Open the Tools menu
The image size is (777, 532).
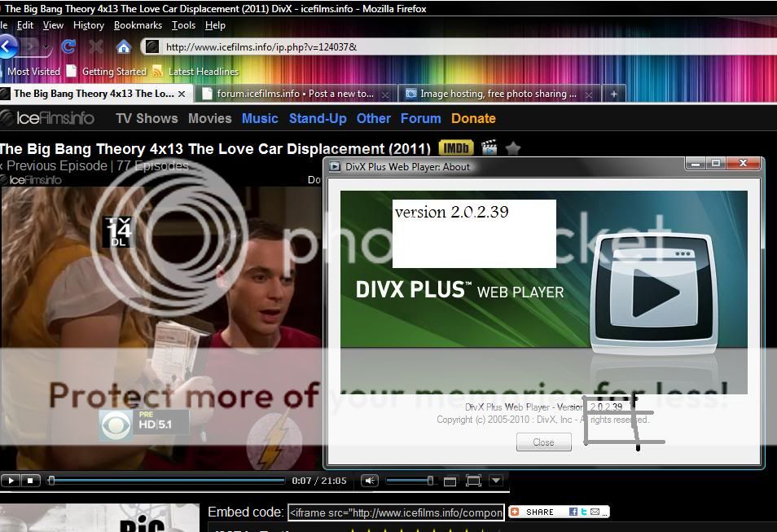click(183, 25)
